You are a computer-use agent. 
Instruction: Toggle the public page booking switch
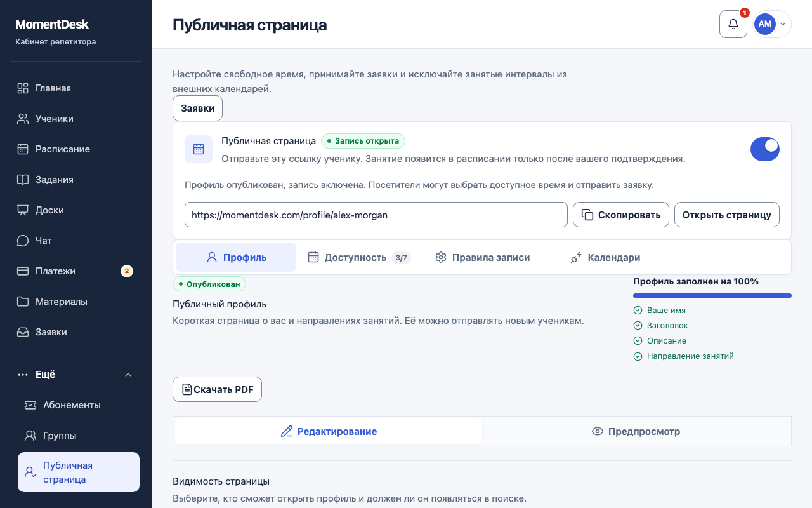(x=765, y=149)
